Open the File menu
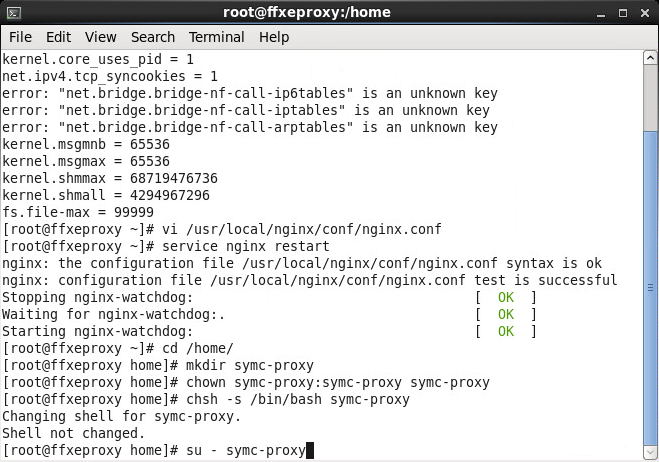659x462 pixels. (x=20, y=37)
